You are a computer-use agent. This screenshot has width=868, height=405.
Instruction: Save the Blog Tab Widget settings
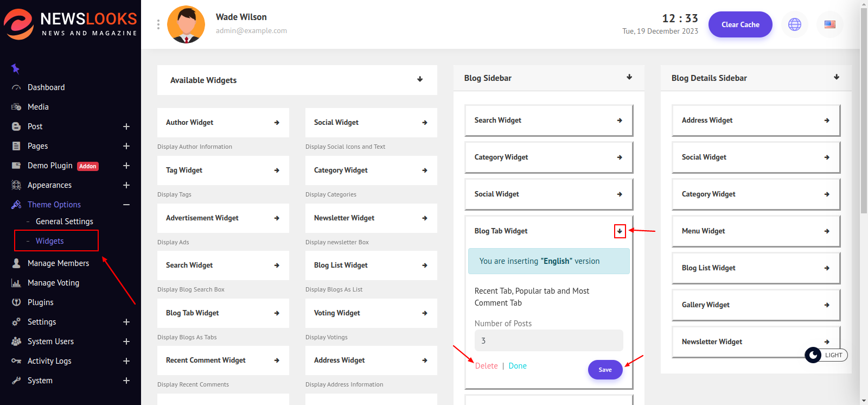605,370
